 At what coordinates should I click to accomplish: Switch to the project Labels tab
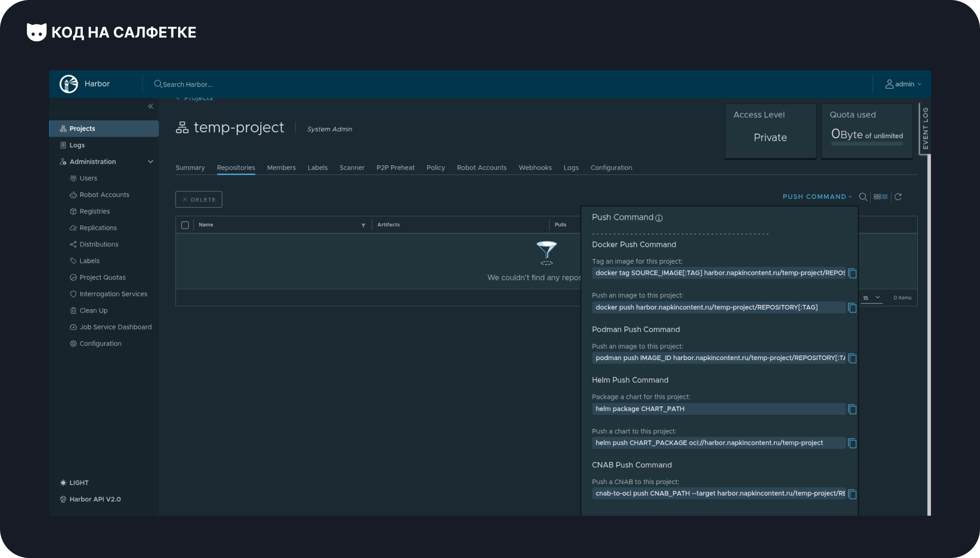[317, 168]
